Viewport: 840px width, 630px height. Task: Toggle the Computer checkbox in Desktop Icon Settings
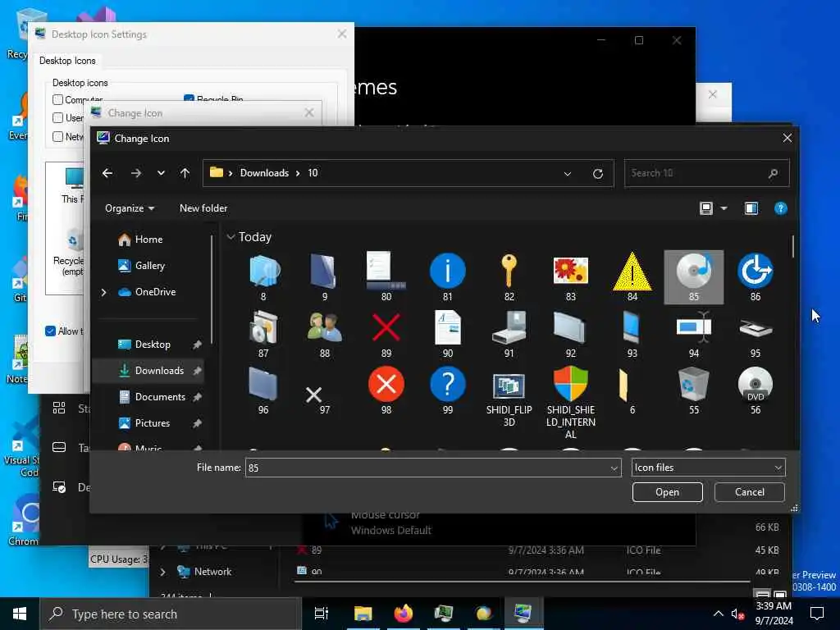pos(58,99)
